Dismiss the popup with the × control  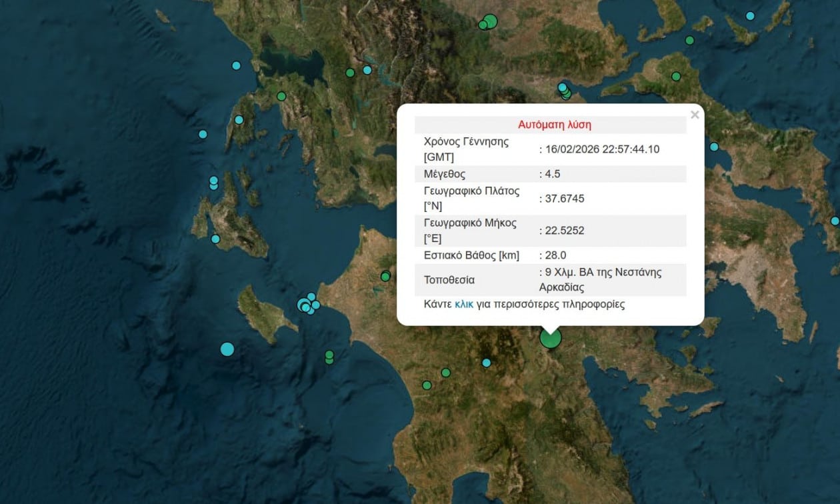[695, 115]
